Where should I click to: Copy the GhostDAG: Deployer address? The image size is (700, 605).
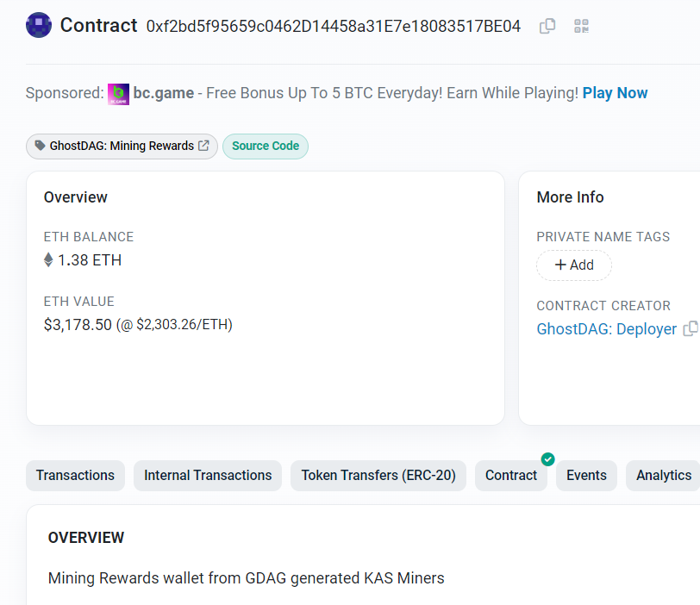(691, 329)
